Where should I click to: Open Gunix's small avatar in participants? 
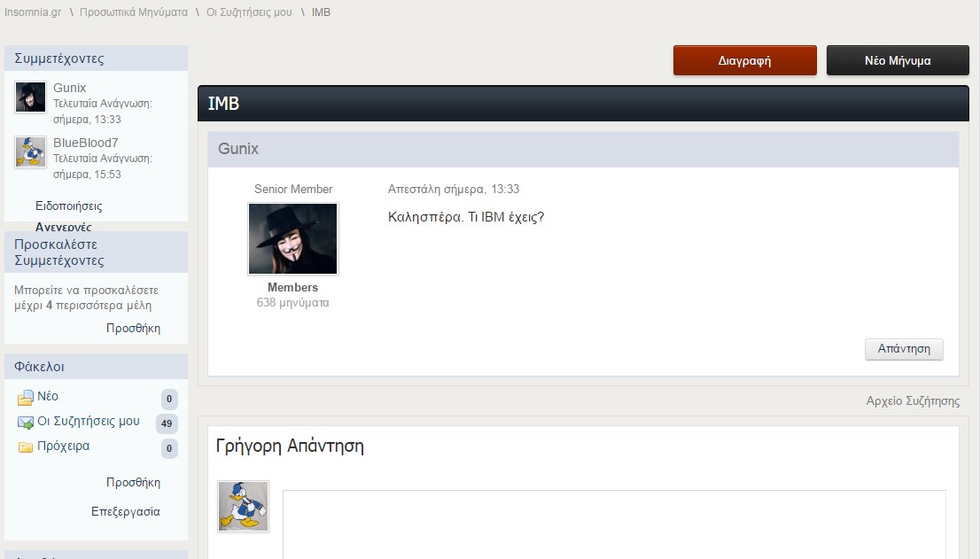pyautogui.click(x=31, y=97)
